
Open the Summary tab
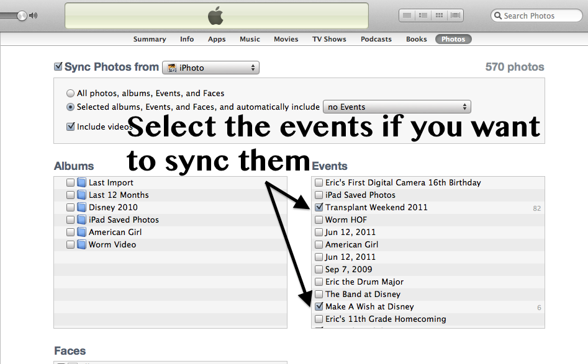[x=150, y=39]
